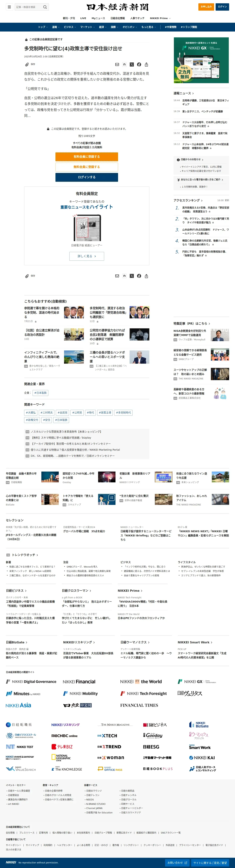This screenshot has width=235, height=868.
Task: Share to Facebook icon, bottom row
Action: (139, 276)
